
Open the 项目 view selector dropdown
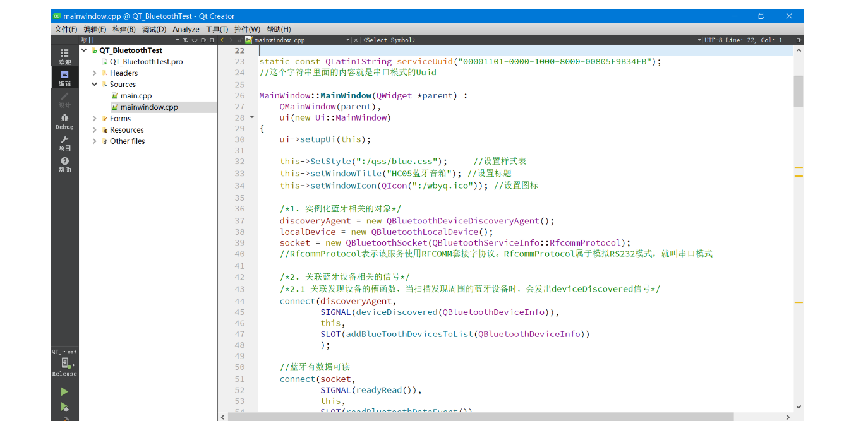pos(178,40)
